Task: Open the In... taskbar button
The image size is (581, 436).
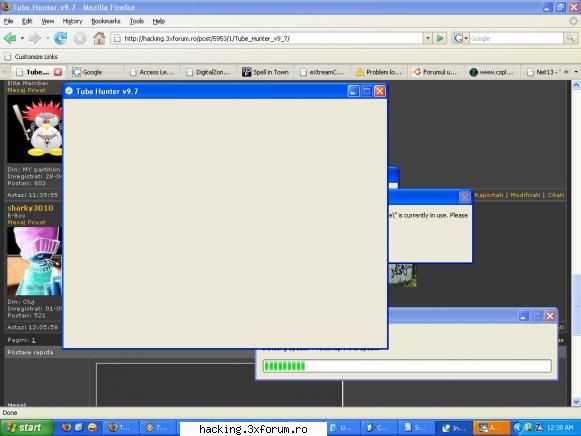Action: click(x=454, y=427)
